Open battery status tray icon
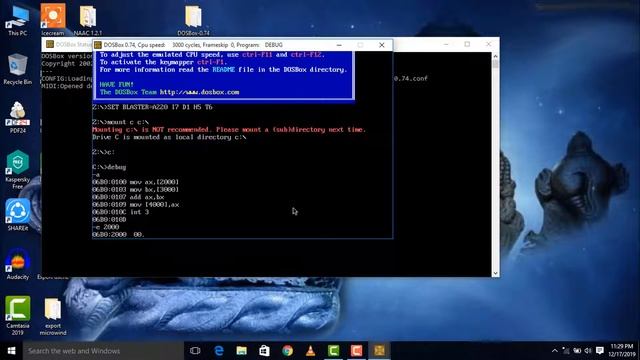Screen dimensions: 640x360 [577, 351]
